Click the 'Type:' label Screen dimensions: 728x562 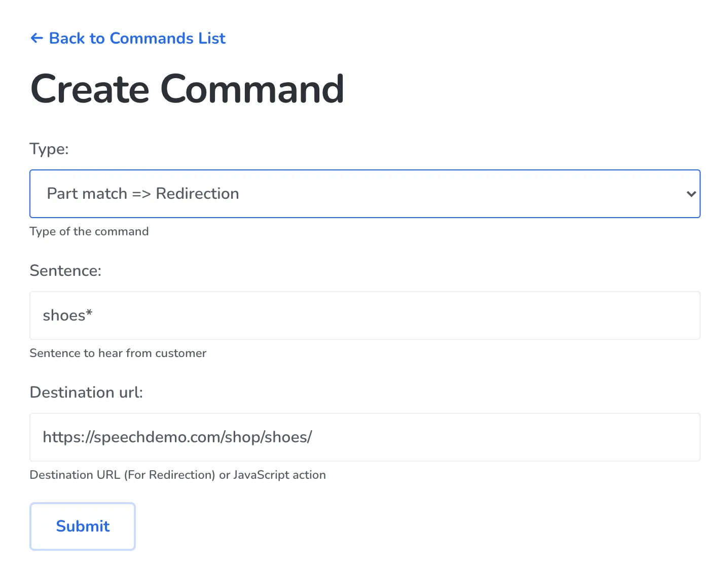pos(49,149)
